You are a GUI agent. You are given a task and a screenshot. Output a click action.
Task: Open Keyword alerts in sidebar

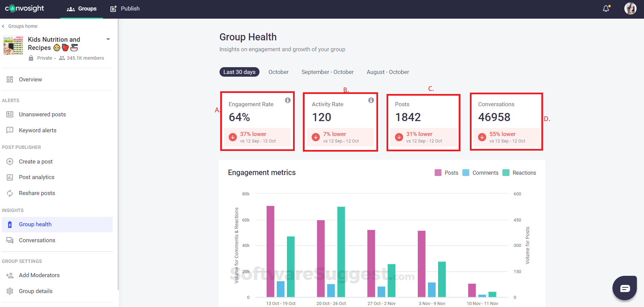pos(37,131)
